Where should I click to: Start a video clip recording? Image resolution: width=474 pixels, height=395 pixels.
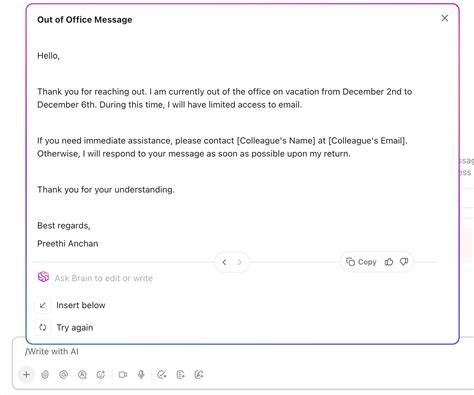[123, 375]
